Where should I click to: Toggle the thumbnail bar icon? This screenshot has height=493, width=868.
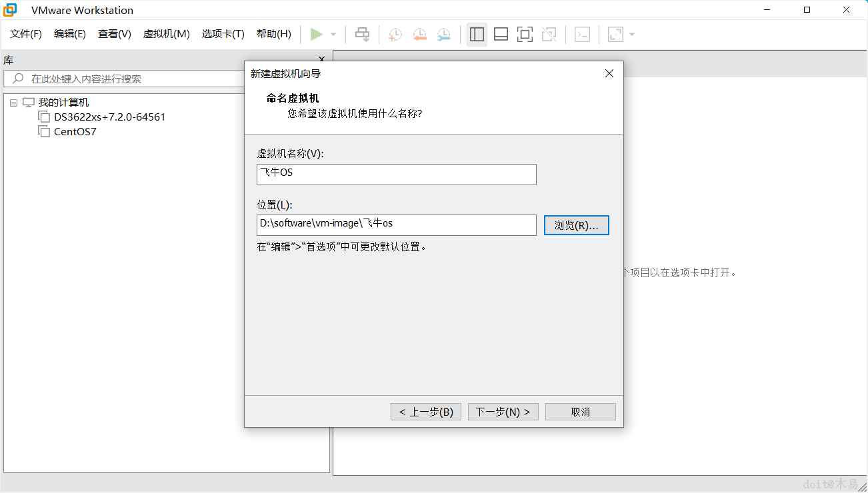501,33
